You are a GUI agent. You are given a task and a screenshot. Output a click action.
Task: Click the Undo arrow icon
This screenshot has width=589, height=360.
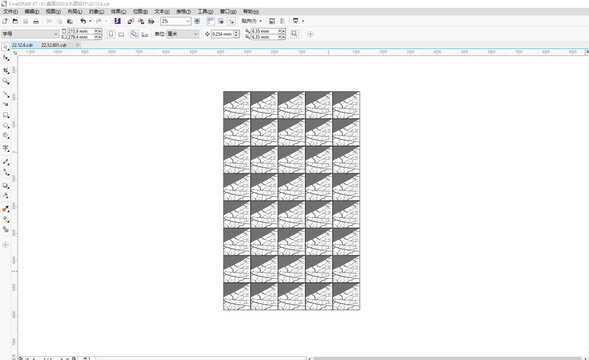(83, 21)
